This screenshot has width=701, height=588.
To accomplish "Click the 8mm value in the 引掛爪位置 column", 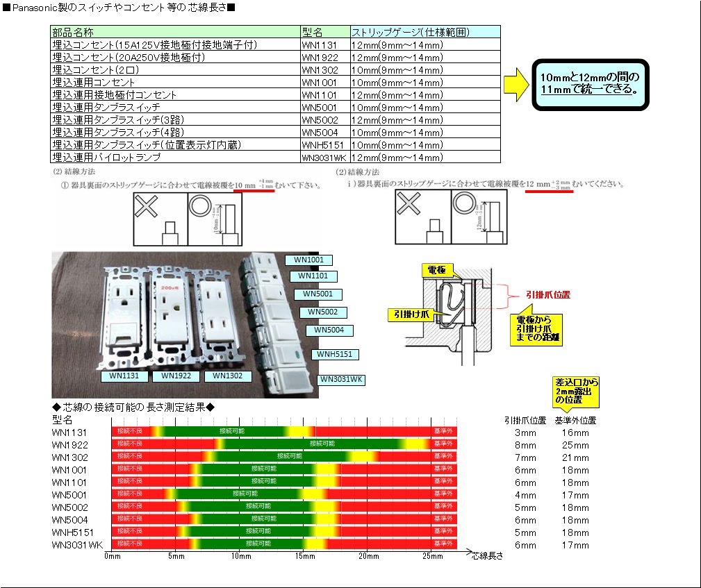I will [x=525, y=445].
